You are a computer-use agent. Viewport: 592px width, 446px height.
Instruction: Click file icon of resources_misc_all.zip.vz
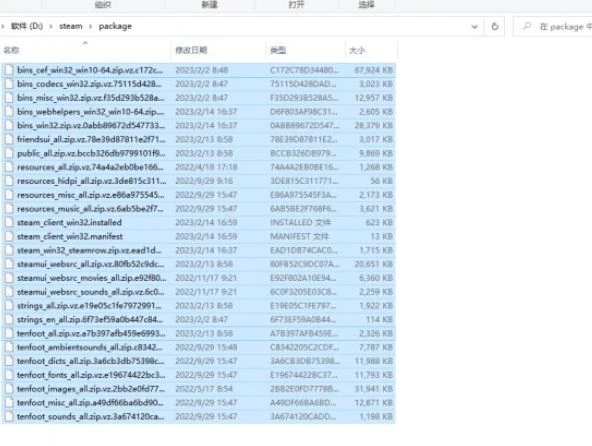tap(9, 195)
